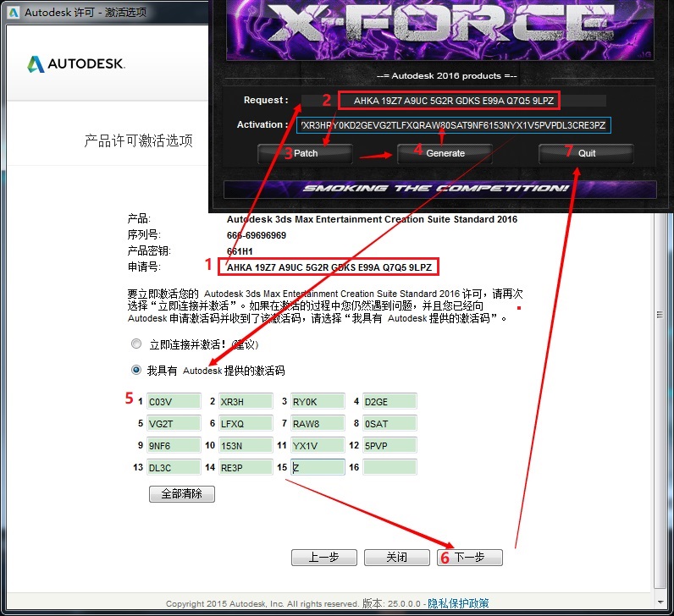Open the 隐私保护政策 link

(458, 603)
